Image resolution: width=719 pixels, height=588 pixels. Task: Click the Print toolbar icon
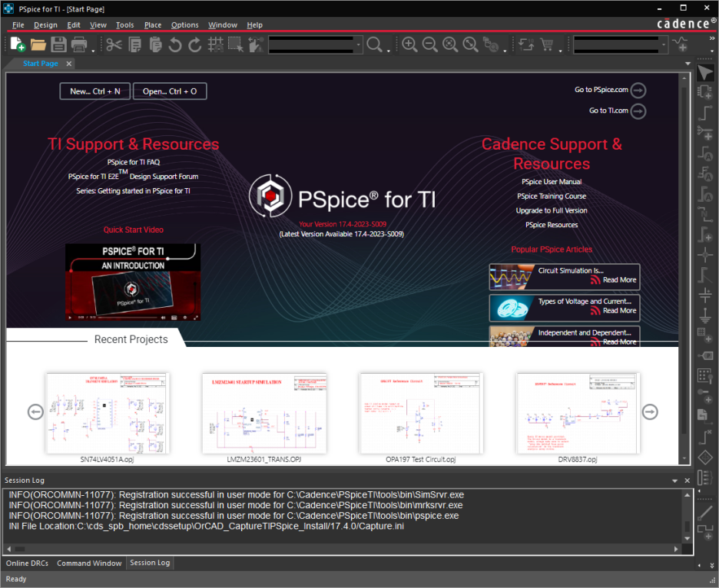click(x=79, y=45)
